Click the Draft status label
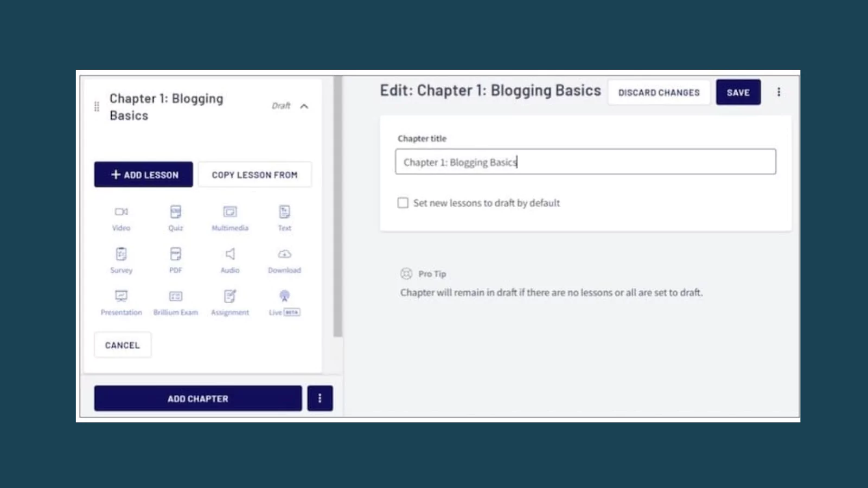Screen dimensions: 868x488 [x=281, y=106]
